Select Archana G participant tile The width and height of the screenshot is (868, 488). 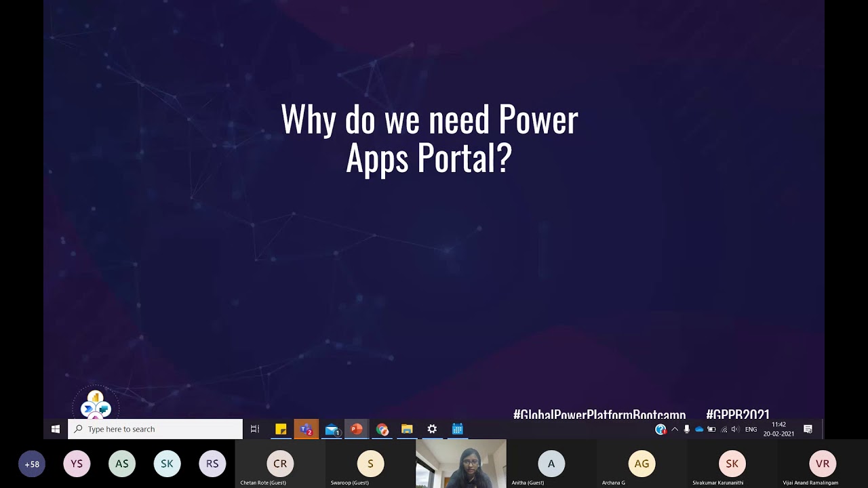click(642, 464)
